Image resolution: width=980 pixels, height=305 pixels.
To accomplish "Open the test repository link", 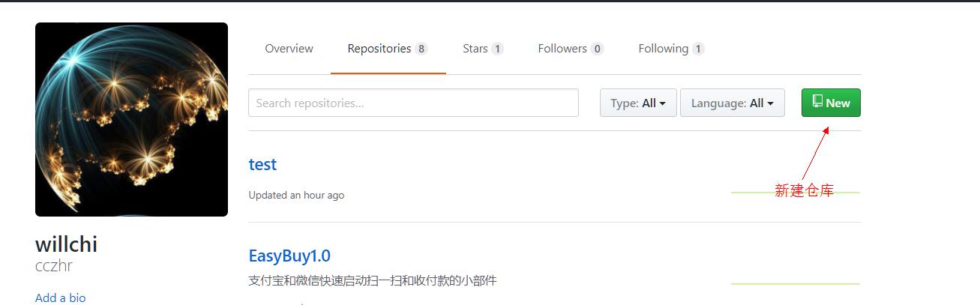I will (262, 164).
